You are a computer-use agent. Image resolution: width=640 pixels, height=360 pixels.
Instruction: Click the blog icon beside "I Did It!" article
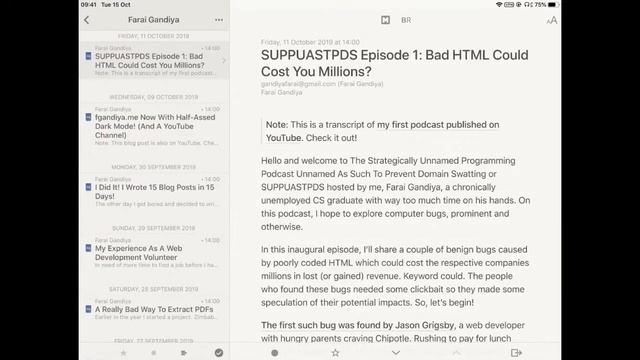(88, 187)
